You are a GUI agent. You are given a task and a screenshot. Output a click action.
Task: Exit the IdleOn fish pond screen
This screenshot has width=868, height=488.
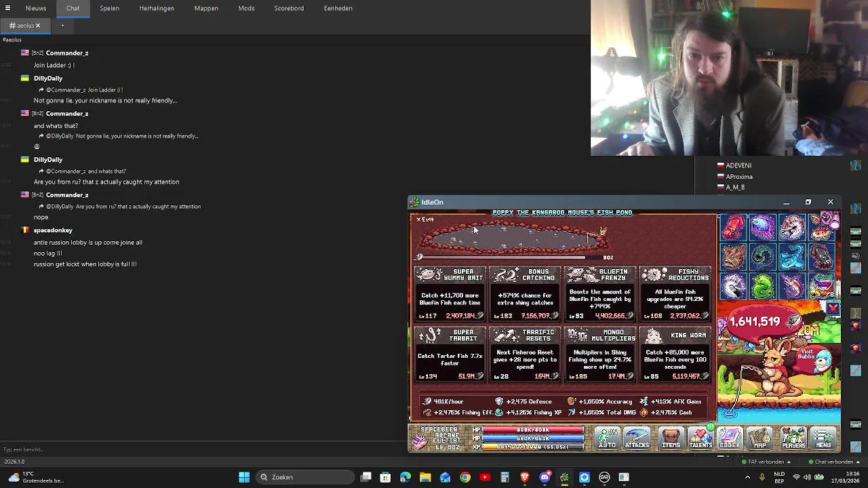point(425,220)
